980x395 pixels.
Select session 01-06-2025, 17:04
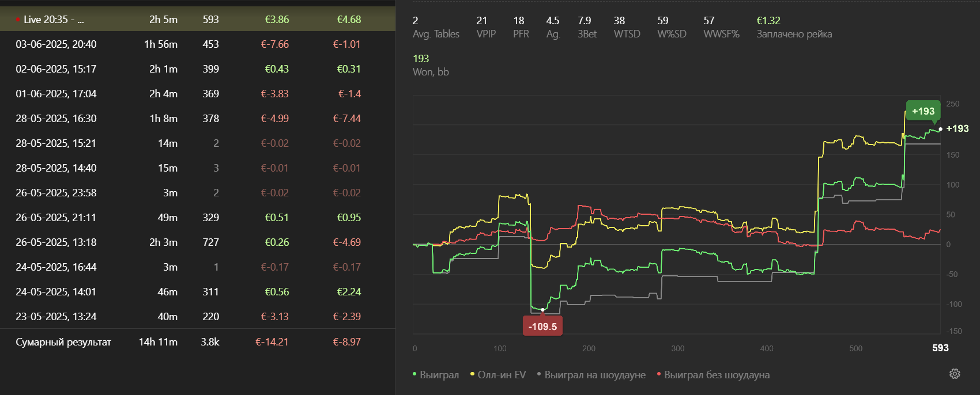tap(198, 93)
